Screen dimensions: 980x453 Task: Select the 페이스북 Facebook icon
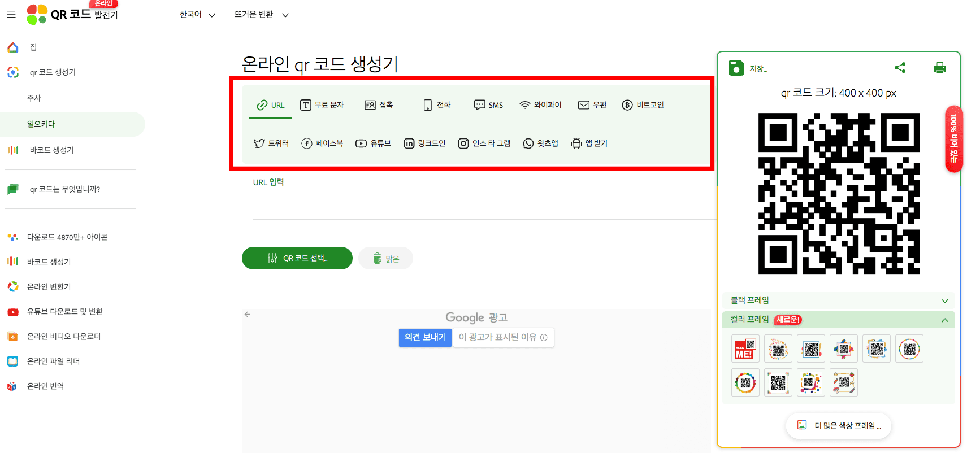(307, 143)
